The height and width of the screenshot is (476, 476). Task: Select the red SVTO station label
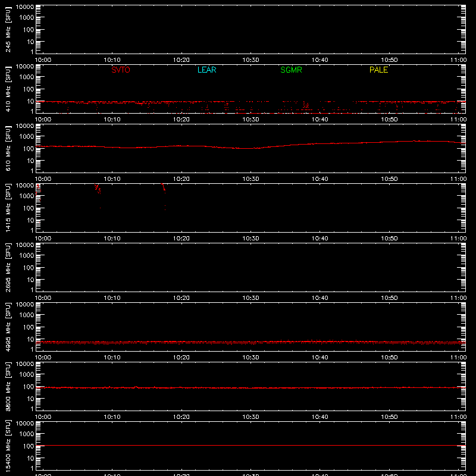pyautogui.click(x=121, y=70)
